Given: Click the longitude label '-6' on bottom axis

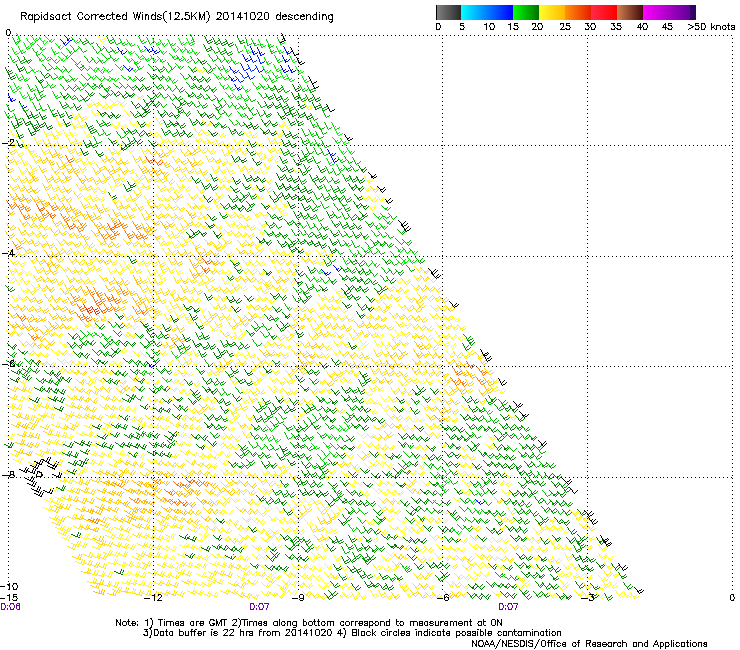Looking at the screenshot, I should coord(443,598).
